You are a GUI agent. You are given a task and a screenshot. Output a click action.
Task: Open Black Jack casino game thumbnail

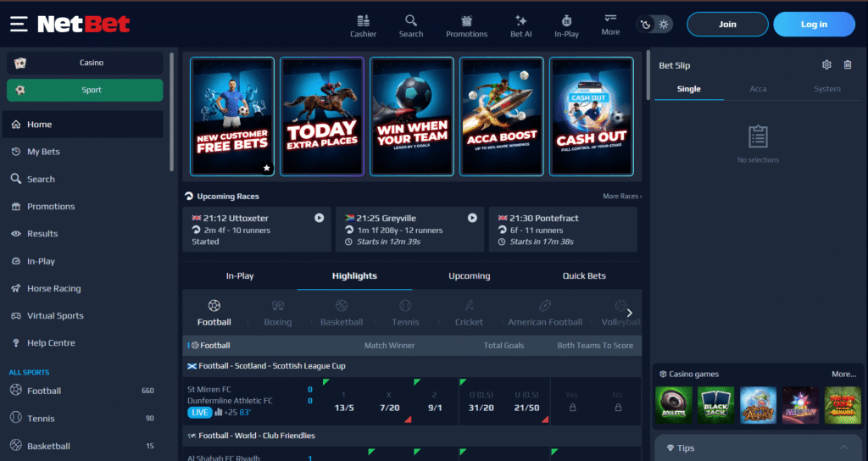(x=715, y=405)
